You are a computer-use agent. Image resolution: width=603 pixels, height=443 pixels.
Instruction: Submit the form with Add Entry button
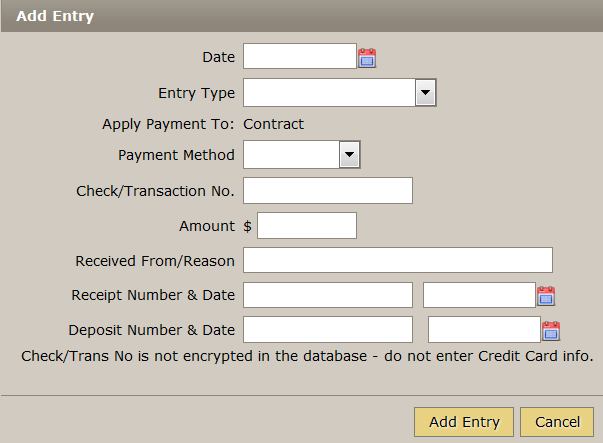pyautogui.click(x=464, y=422)
